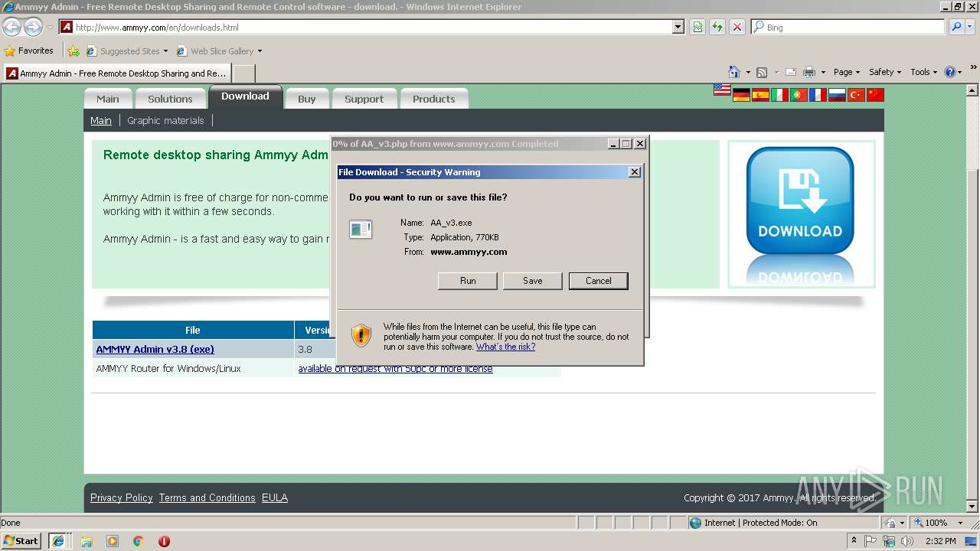
Task: Open Windows Explorer folder taskbar icon
Action: tap(87, 541)
